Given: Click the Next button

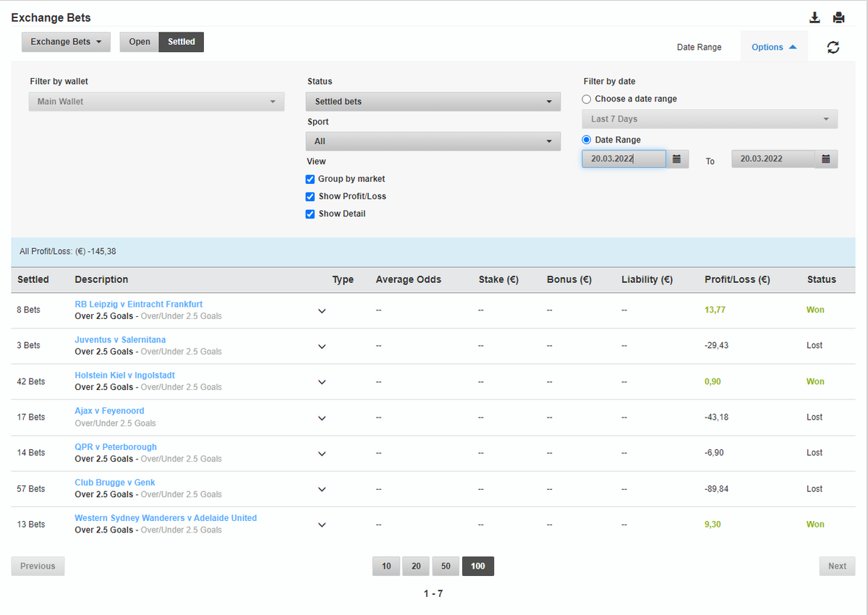Looking at the screenshot, I should [x=837, y=567].
